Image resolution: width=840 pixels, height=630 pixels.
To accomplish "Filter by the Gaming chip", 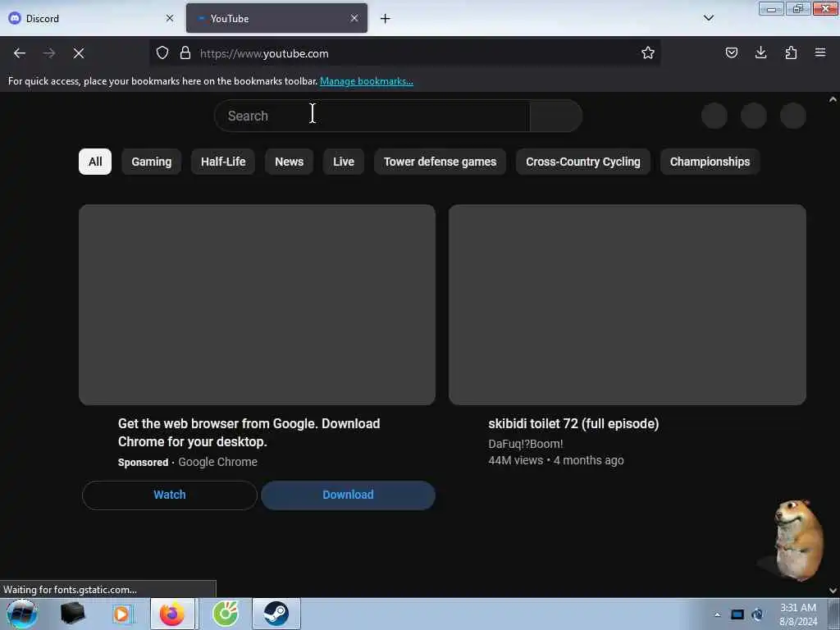I will [x=152, y=162].
